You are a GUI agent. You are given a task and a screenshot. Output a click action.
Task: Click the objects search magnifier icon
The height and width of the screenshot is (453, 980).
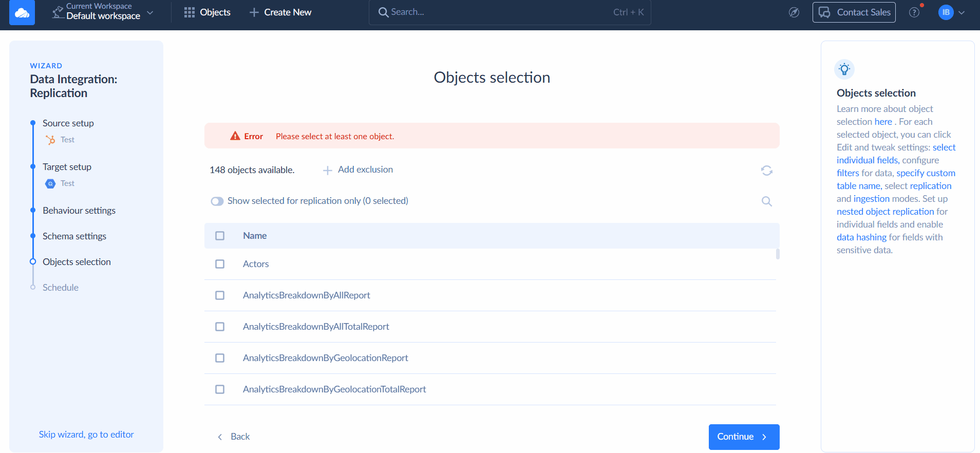pos(767,201)
